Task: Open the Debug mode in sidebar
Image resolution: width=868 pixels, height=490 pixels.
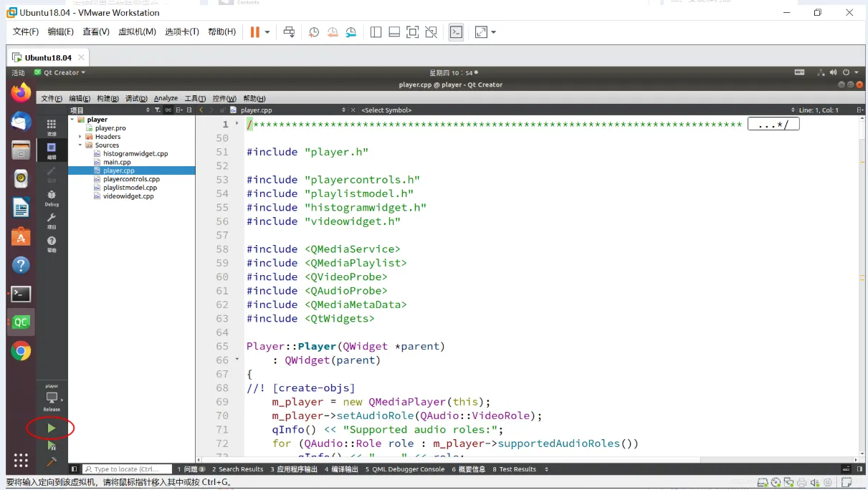Action: pyautogui.click(x=52, y=197)
